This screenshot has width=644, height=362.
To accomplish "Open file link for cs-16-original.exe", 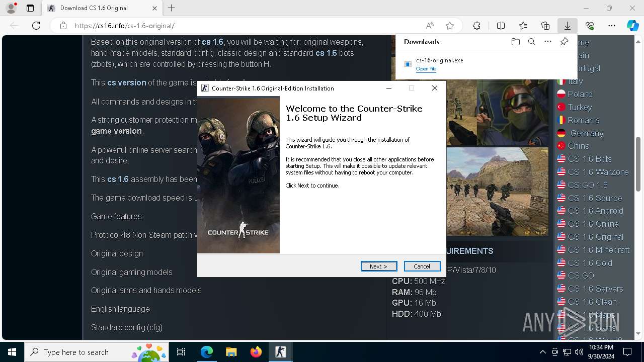I will pyautogui.click(x=426, y=69).
